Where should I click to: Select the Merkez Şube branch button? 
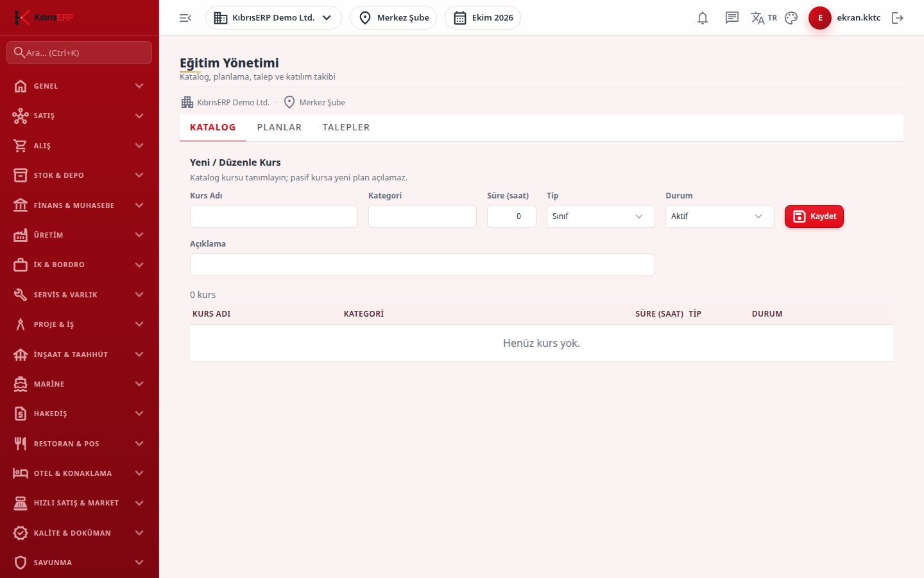(393, 18)
